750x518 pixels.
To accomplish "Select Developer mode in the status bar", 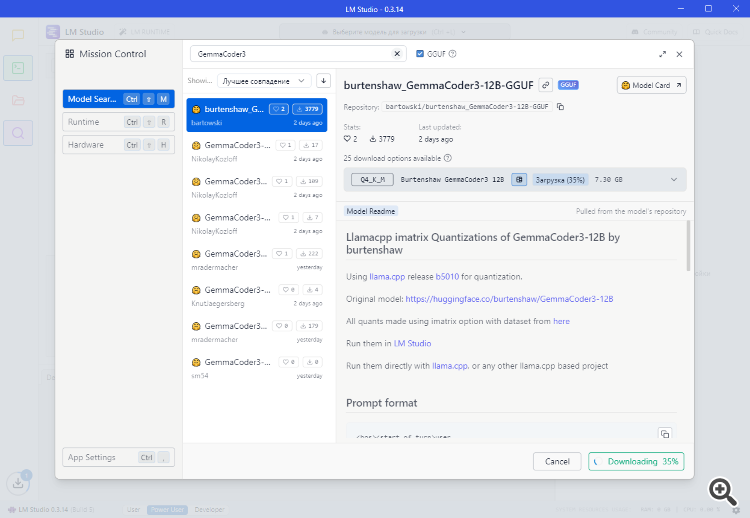I will 210,510.
